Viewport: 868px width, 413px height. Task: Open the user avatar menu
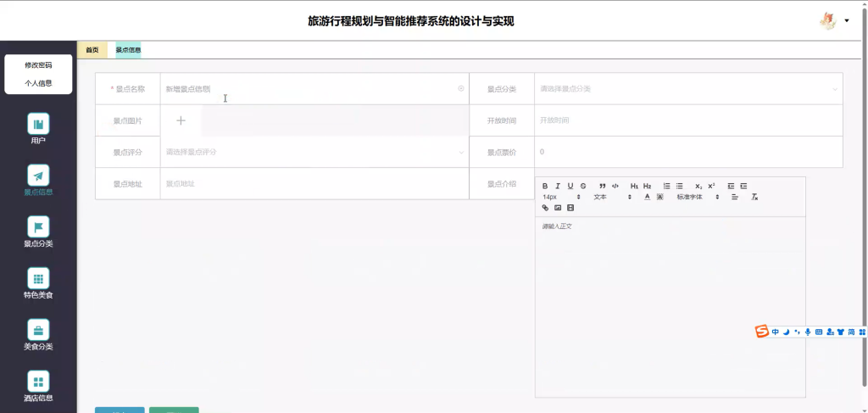(827, 21)
